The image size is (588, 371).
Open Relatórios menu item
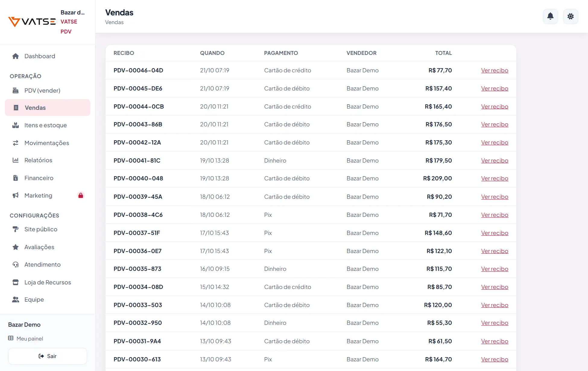[48, 160]
